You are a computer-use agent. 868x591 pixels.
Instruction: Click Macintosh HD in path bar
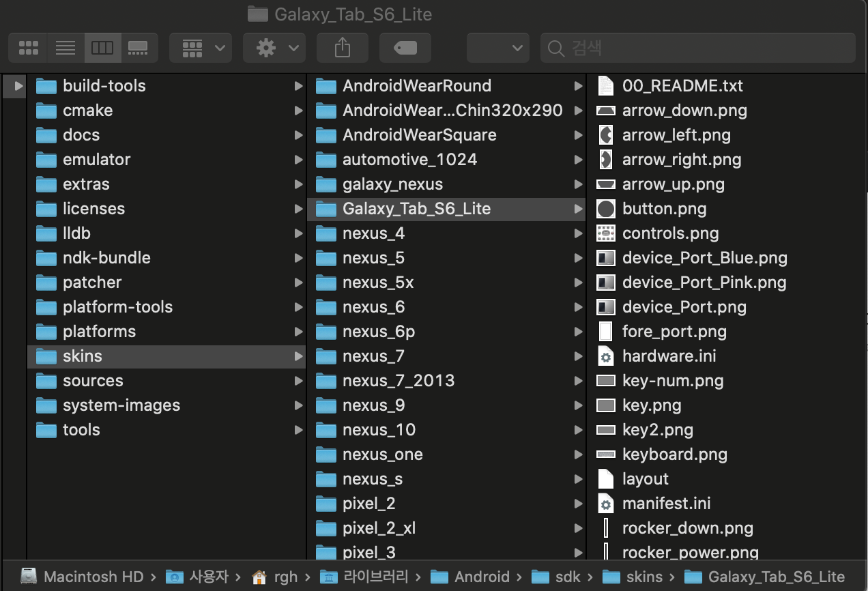point(83,577)
